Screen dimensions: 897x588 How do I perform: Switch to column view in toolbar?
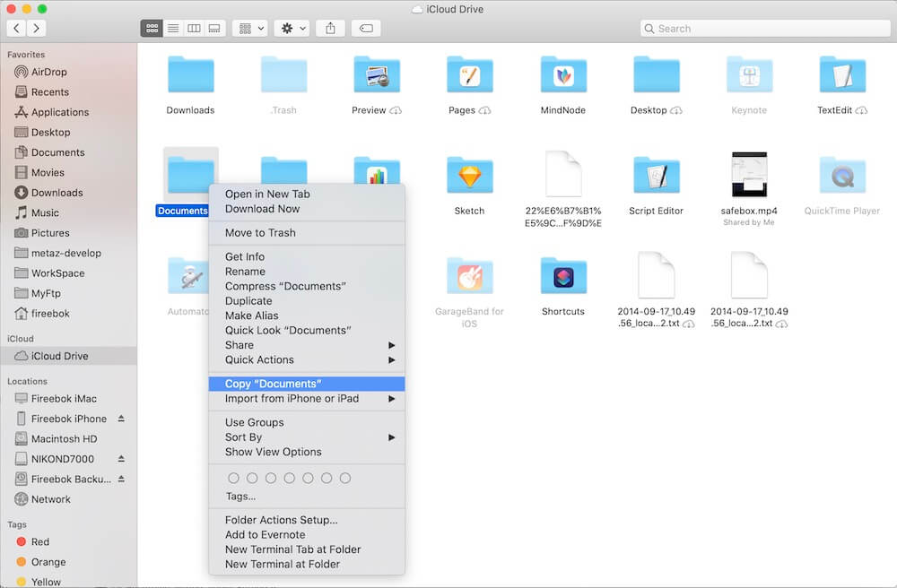click(x=194, y=29)
